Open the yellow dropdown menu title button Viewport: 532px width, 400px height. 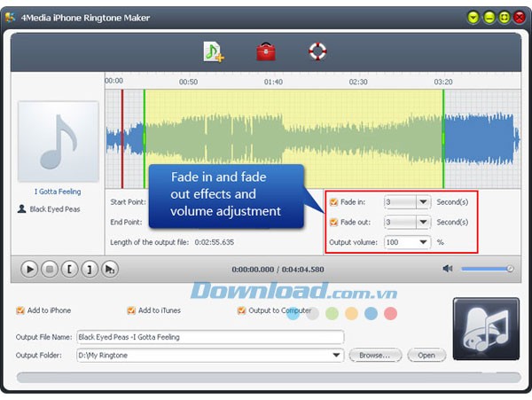tap(473, 18)
